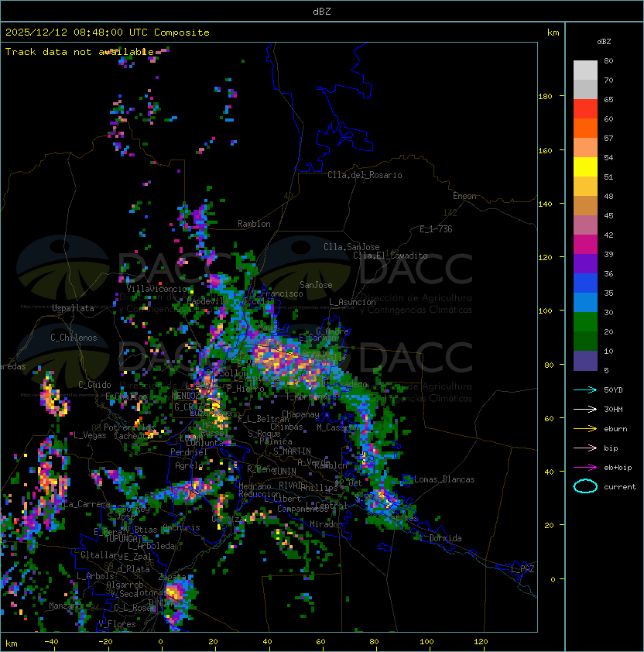Click the '0' tick on the bottom axis
644x652 pixels.
[x=160, y=642]
